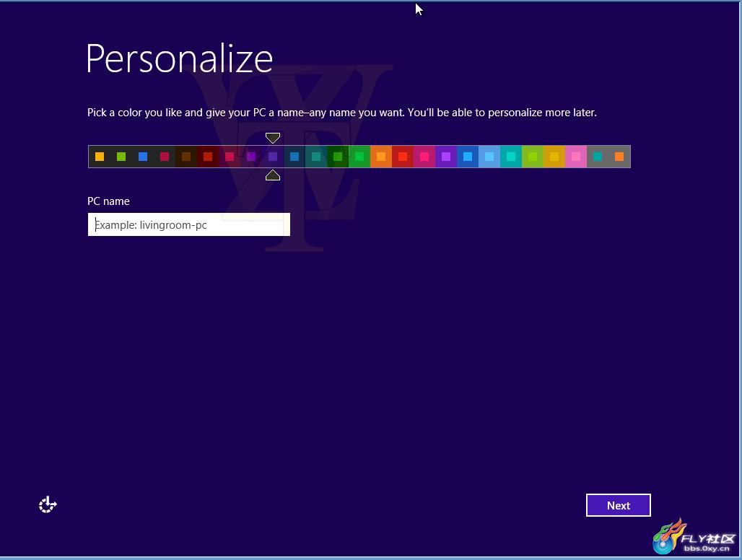Pick dark gray swatch with crimson square
Viewport: 742px width, 560px height.
pos(165,157)
